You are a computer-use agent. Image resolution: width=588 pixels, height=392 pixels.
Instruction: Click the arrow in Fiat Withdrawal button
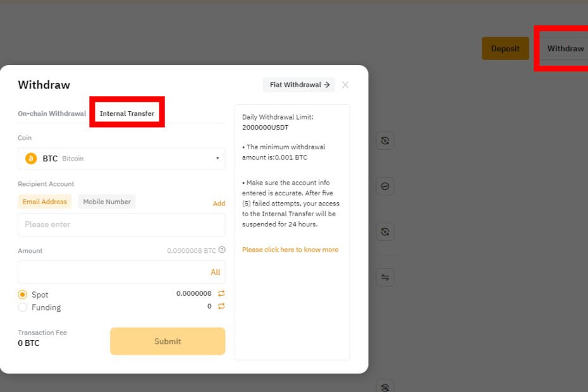327,85
